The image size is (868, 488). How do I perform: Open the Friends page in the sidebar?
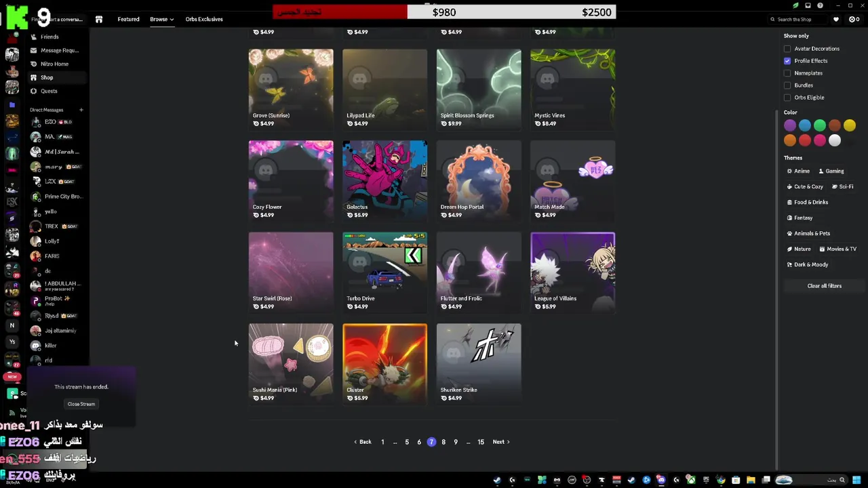[56, 37]
